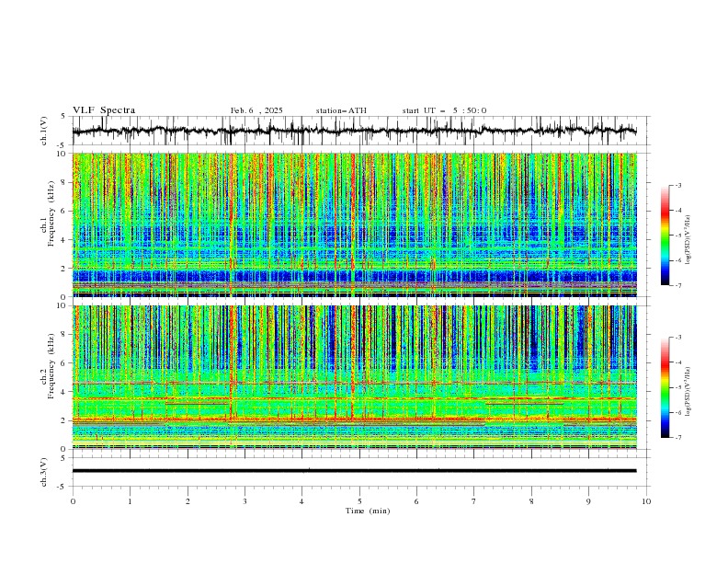Click the ch.1 spectrogram panel

(355, 224)
